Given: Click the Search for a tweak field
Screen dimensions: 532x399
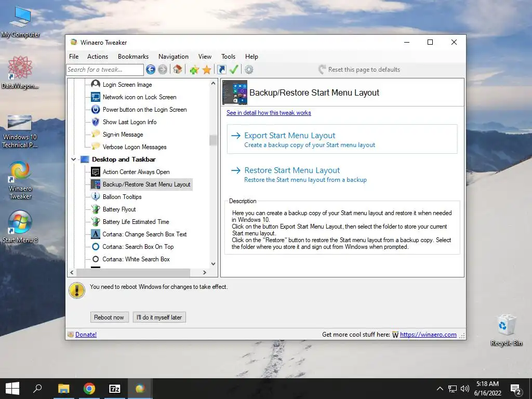Looking at the screenshot, I should click(105, 70).
